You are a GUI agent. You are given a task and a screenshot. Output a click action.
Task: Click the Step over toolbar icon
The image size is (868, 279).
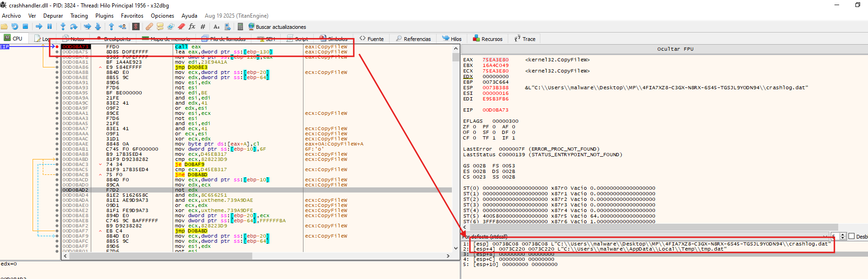click(74, 27)
